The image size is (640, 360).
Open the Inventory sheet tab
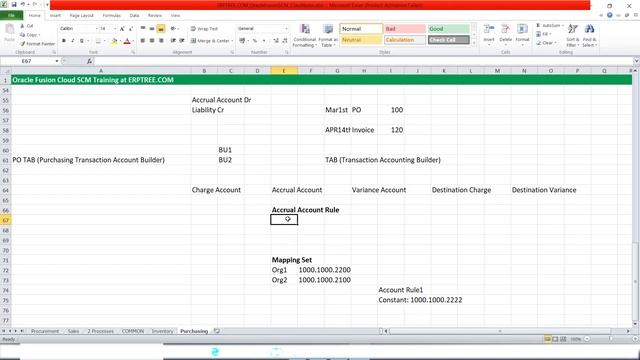(x=162, y=331)
